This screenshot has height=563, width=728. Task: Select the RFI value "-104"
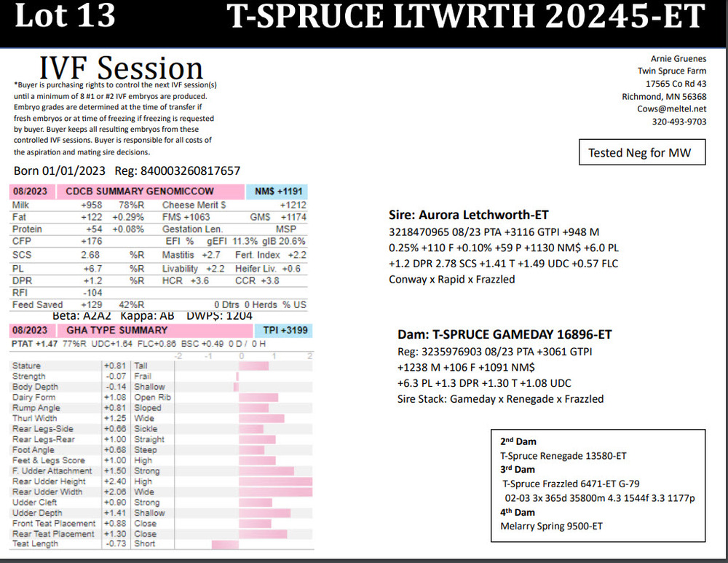[92, 293]
